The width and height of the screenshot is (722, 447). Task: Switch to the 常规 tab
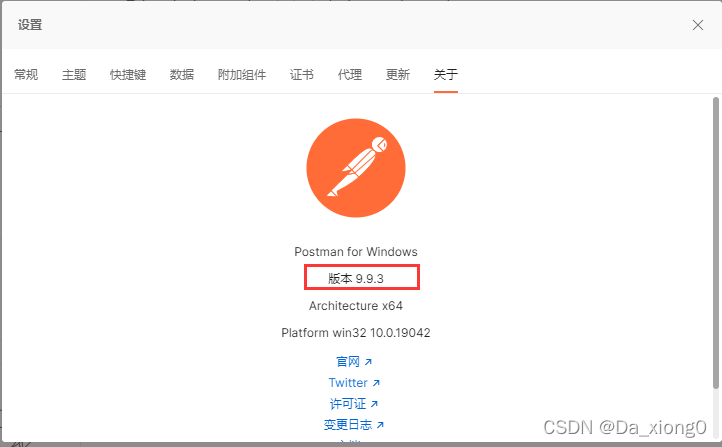click(26, 75)
